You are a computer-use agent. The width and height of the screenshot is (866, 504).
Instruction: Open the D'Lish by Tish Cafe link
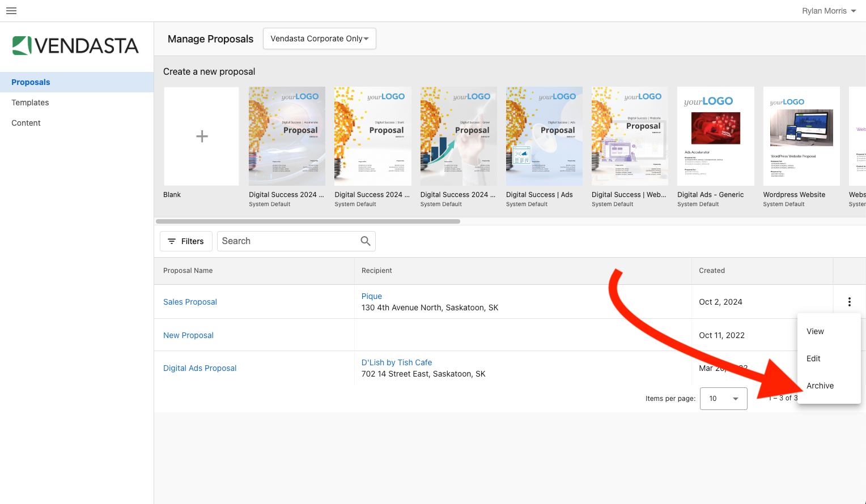click(397, 362)
